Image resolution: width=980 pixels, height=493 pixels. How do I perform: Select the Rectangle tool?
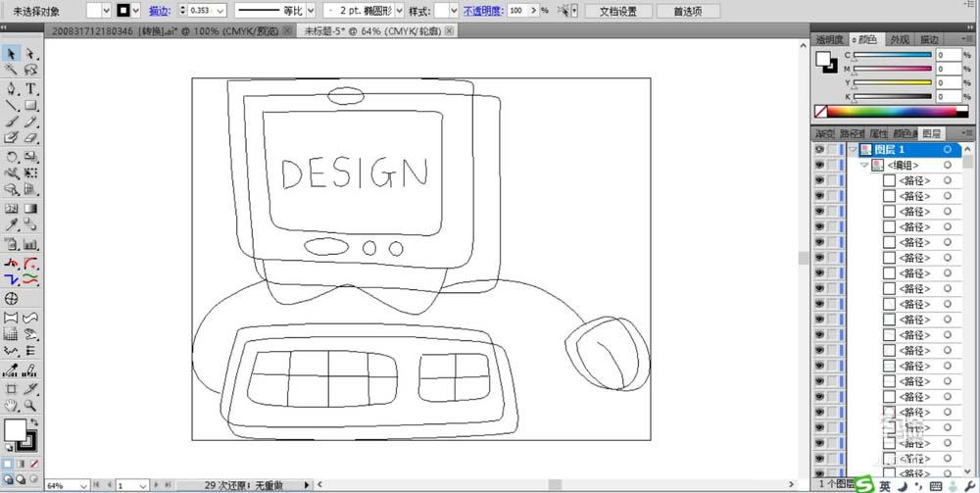pos(30,105)
